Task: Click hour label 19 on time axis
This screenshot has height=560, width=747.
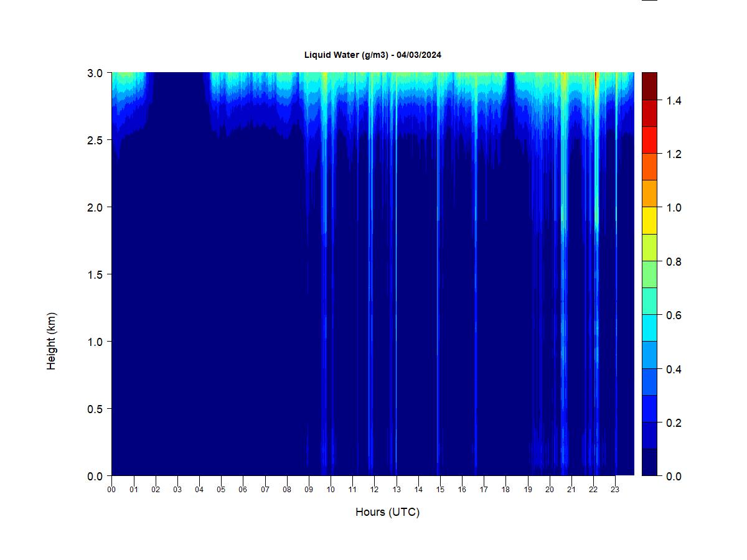Action: pos(528,490)
